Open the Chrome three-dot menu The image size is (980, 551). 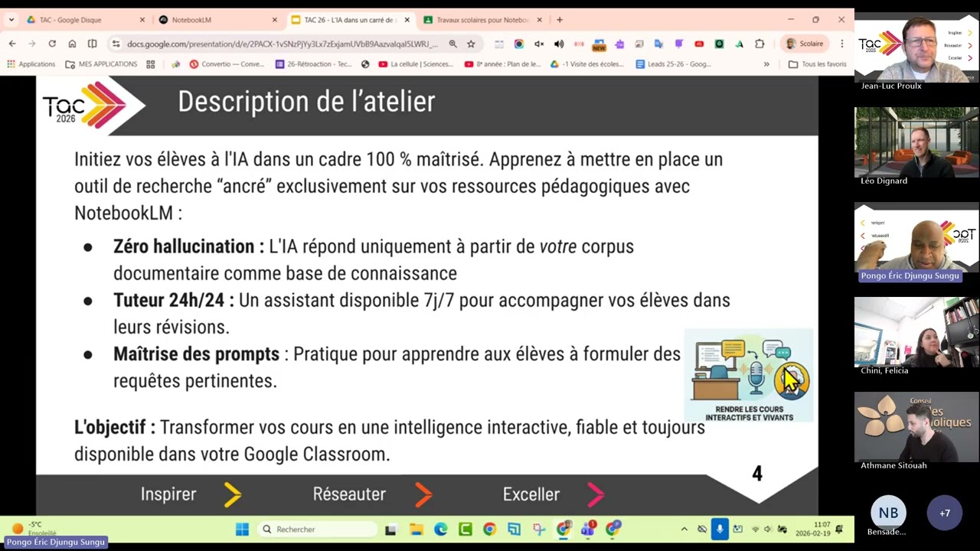click(x=841, y=44)
